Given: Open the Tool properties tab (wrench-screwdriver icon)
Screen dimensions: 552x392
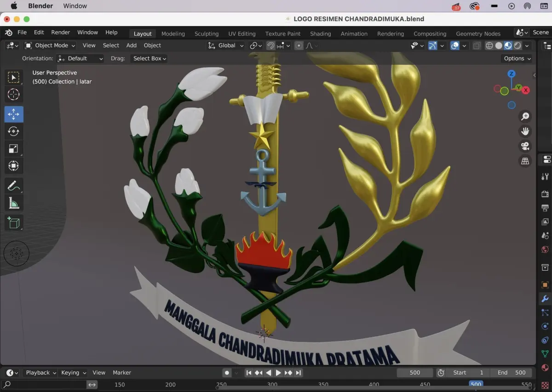Looking at the screenshot, I should 545,176.
